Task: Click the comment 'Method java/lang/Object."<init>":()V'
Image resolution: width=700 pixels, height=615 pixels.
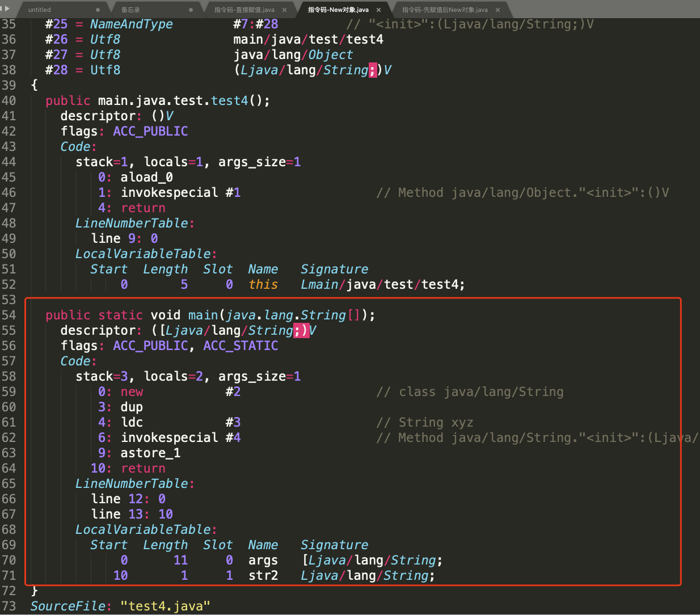Action: [533, 192]
